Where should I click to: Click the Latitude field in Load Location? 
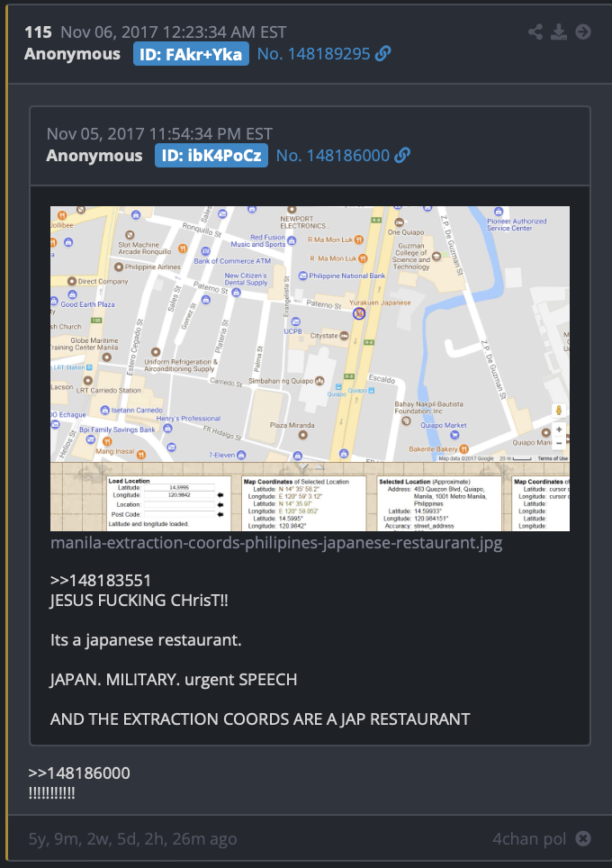tap(179, 488)
